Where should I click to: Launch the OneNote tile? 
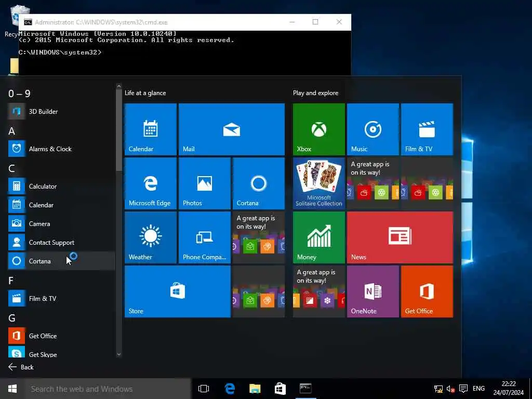click(373, 291)
